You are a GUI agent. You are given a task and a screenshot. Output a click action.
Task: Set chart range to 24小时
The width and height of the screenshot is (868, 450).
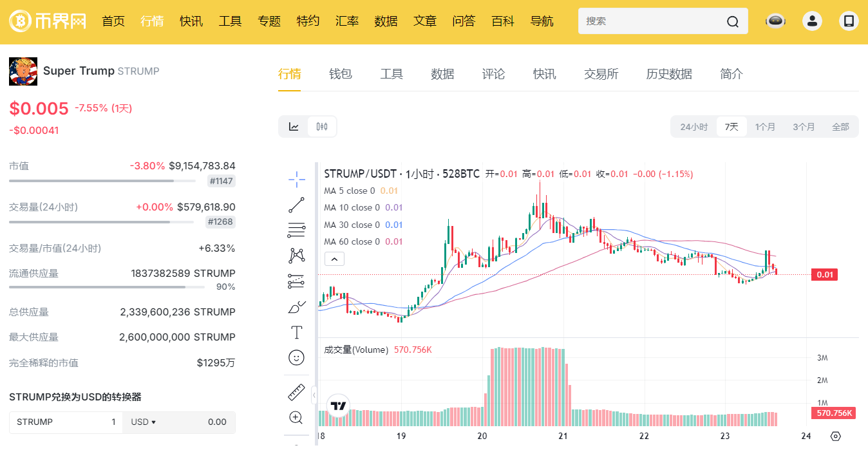click(x=693, y=127)
